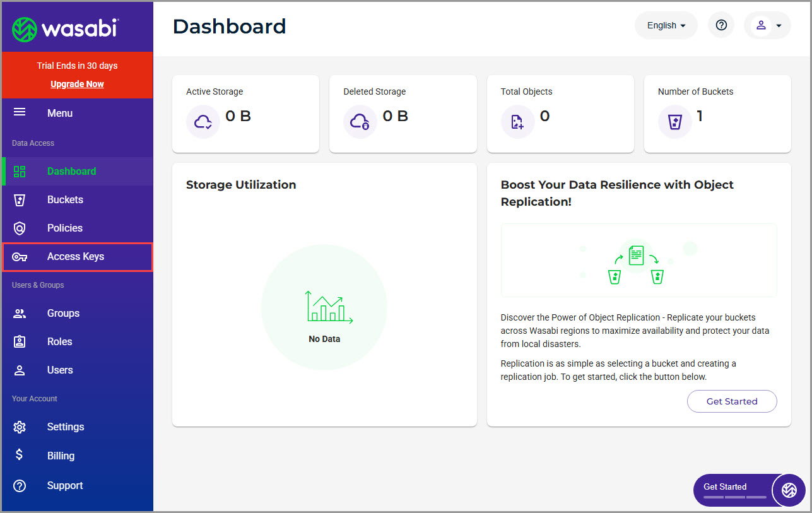Click the Billing dollar icon

click(20, 456)
